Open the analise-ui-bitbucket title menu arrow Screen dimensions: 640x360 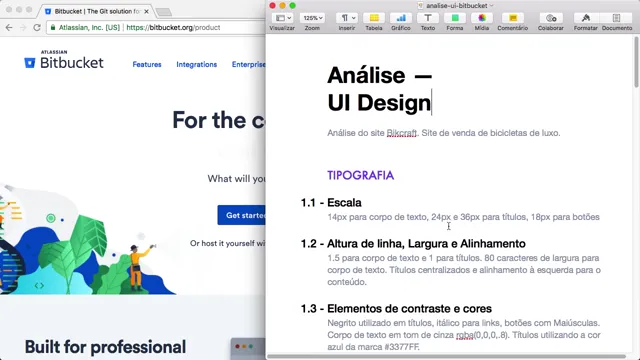pos(491,6)
